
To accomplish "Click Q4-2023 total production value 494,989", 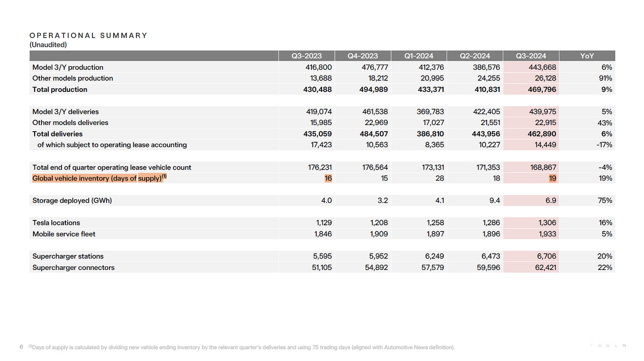I will coord(374,89).
